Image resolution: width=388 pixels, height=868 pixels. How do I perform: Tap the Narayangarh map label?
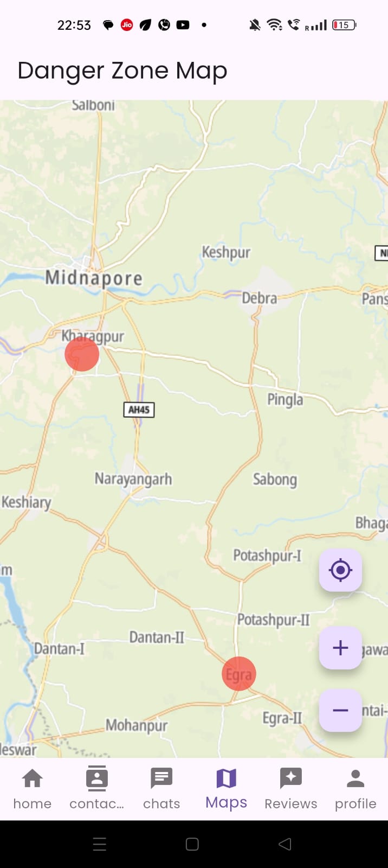point(133,480)
